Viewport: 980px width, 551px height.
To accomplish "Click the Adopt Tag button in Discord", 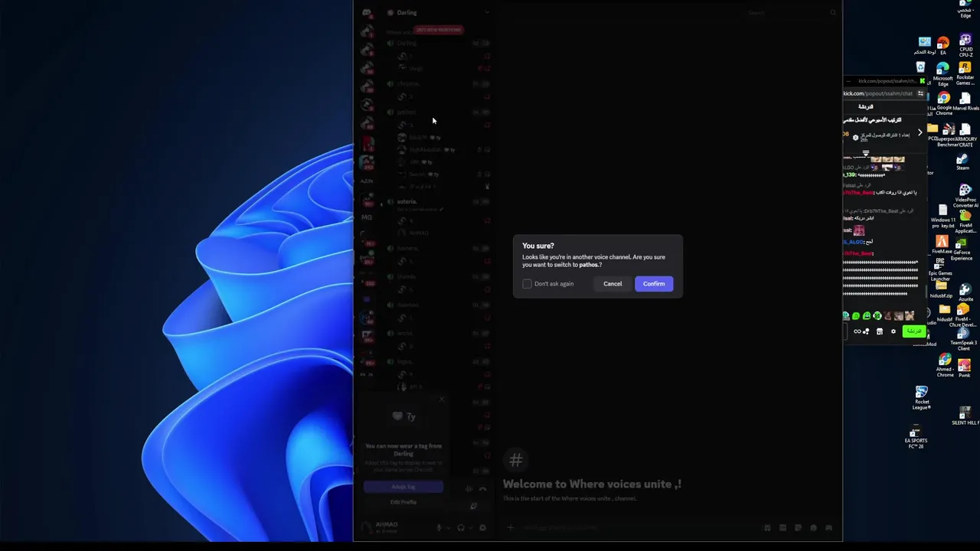I will coord(403,487).
